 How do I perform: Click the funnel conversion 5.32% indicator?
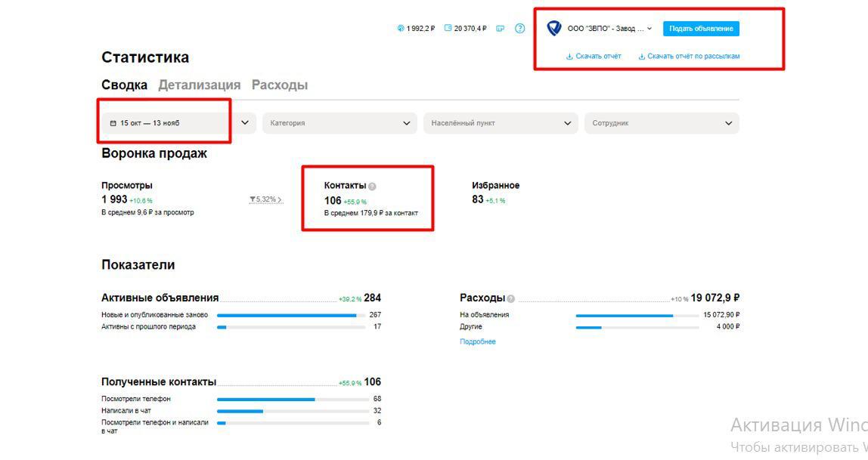pos(265,199)
